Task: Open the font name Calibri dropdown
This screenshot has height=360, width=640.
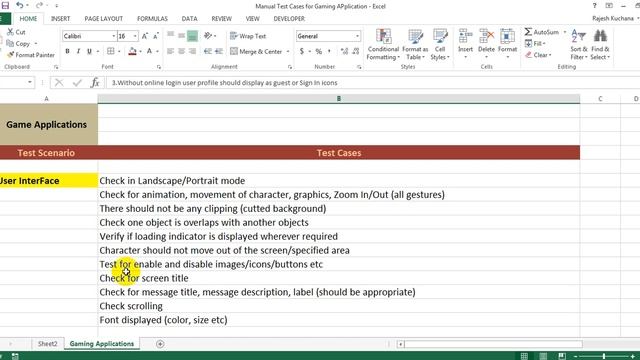Action: (113, 36)
